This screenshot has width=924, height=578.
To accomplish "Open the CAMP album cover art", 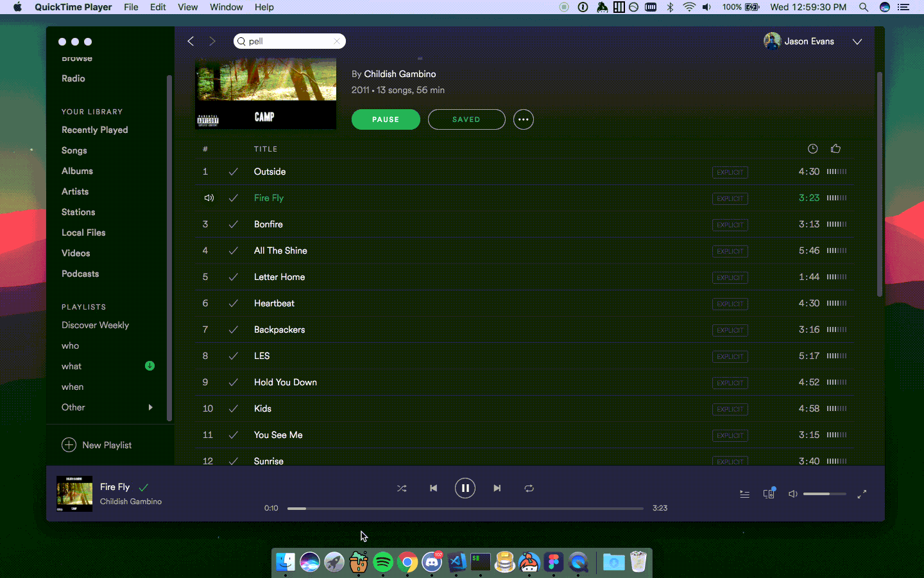I will 266,94.
